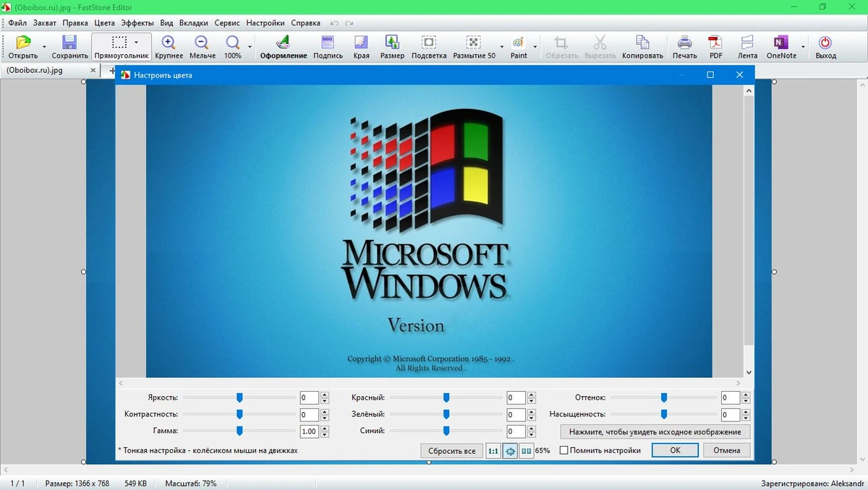Viewport: 868px width, 490px height.
Task: Toggle Помнить настройки checkbox
Action: (x=564, y=450)
